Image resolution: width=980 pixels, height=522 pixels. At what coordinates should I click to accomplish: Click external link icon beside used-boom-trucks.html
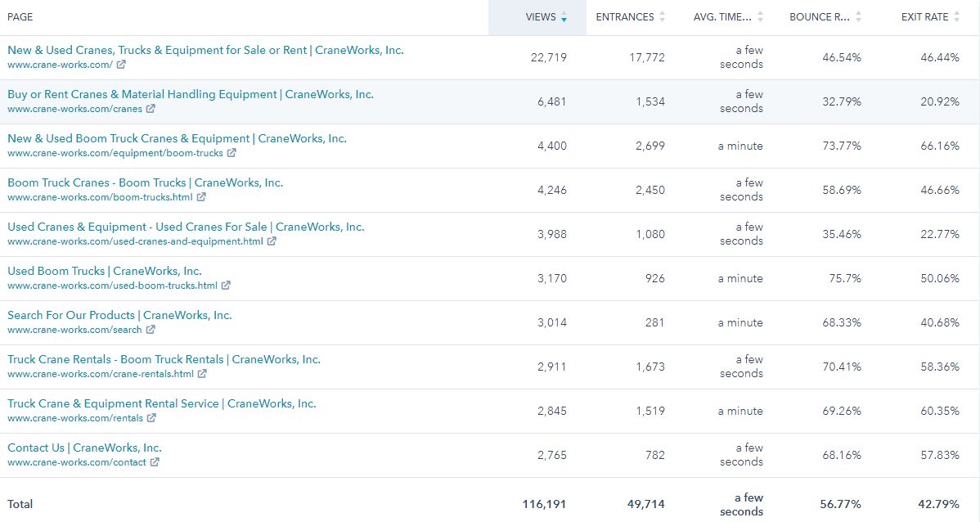coord(226,286)
